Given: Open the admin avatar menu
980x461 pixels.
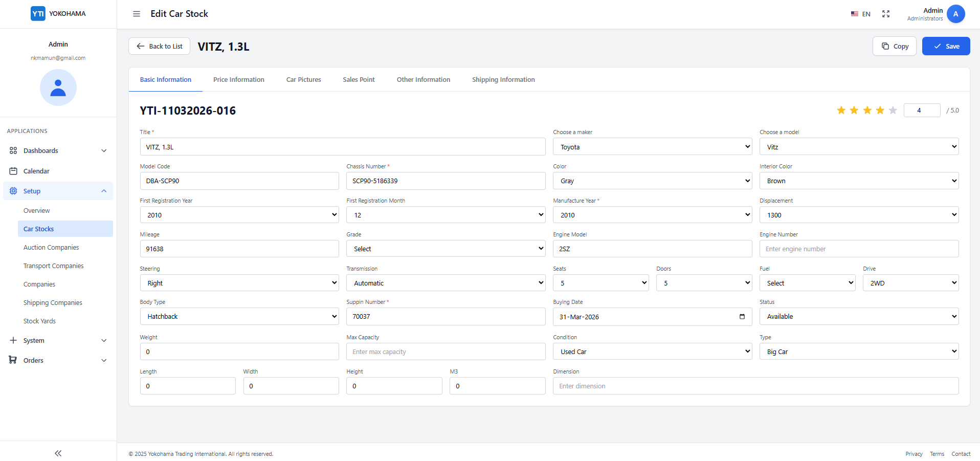Looking at the screenshot, I should [955, 14].
